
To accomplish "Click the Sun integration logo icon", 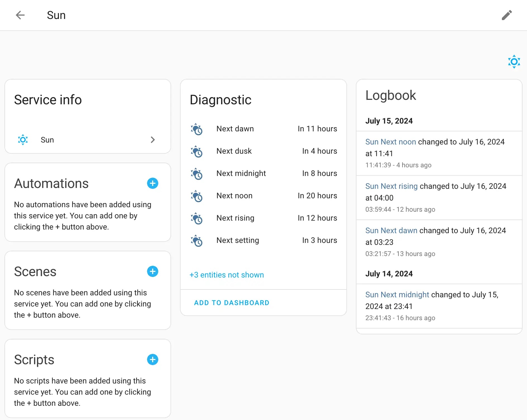I will pos(514,62).
